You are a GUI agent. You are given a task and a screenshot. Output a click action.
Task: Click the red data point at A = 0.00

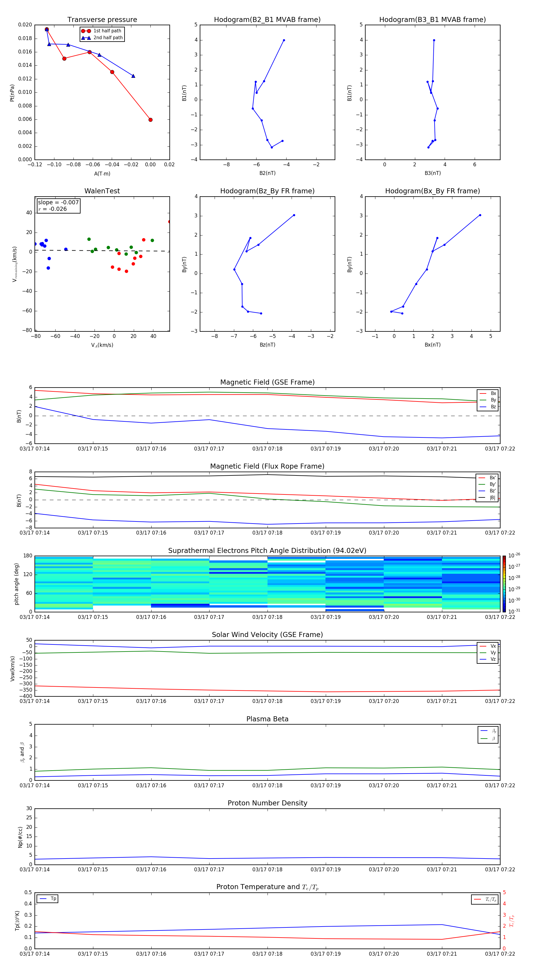[x=150, y=120]
